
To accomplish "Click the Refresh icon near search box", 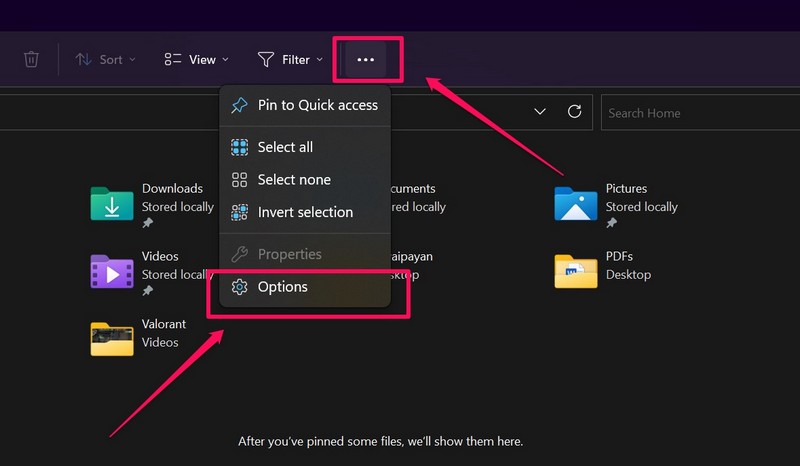I will point(574,112).
